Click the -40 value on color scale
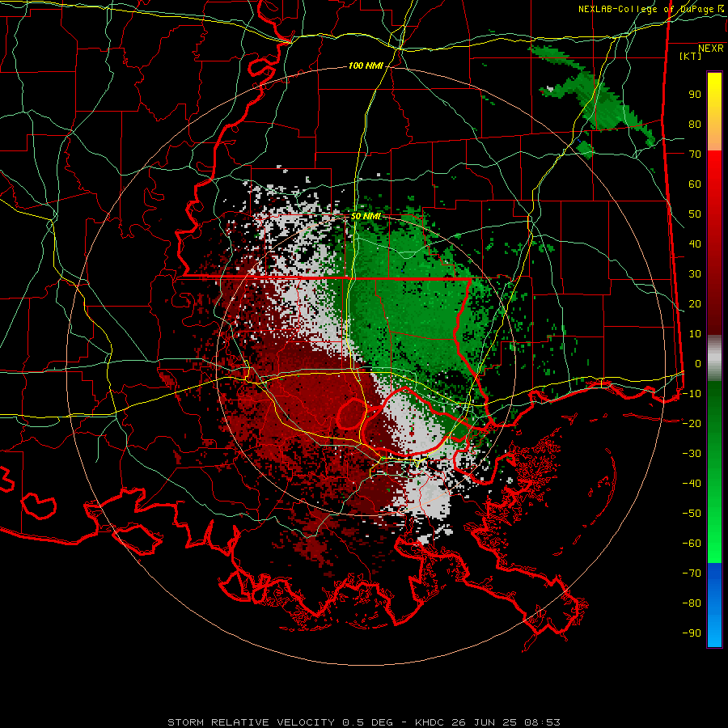The height and width of the screenshot is (728, 728). coord(692,484)
